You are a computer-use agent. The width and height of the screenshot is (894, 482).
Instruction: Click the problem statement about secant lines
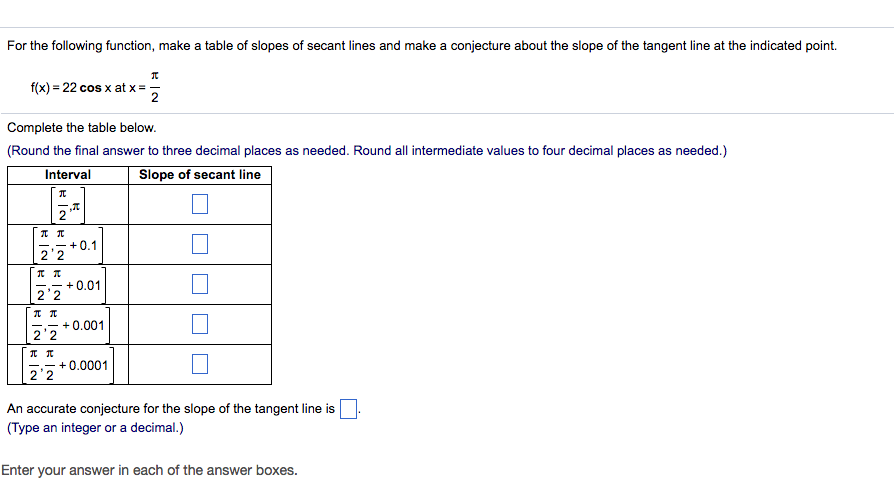(x=421, y=46)
